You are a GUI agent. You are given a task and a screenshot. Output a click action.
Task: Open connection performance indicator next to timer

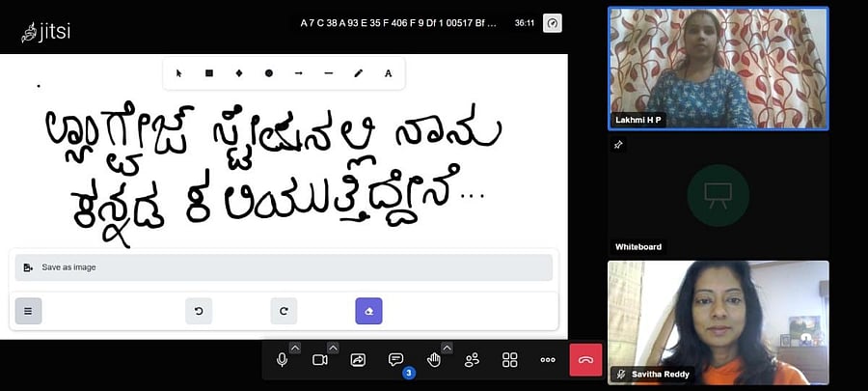click(552, 22)
